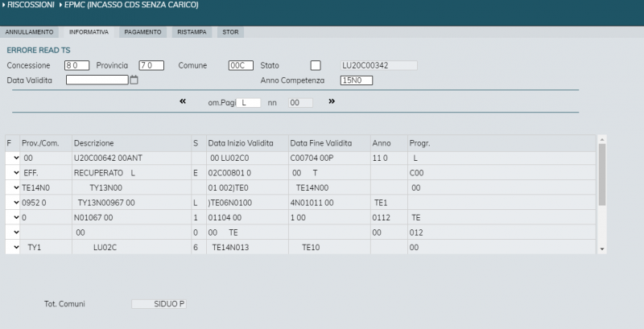Select the RISTAMPA tab
The image size is (644, 329).
(193, 32)
